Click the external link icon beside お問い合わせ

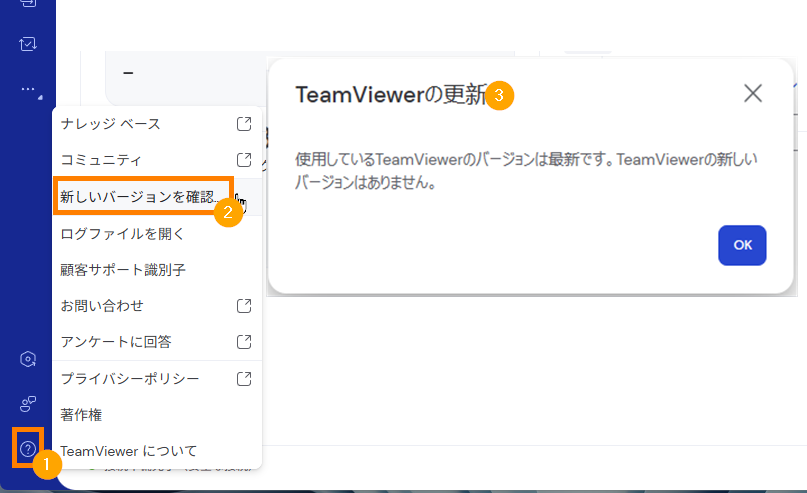(244, 306)
